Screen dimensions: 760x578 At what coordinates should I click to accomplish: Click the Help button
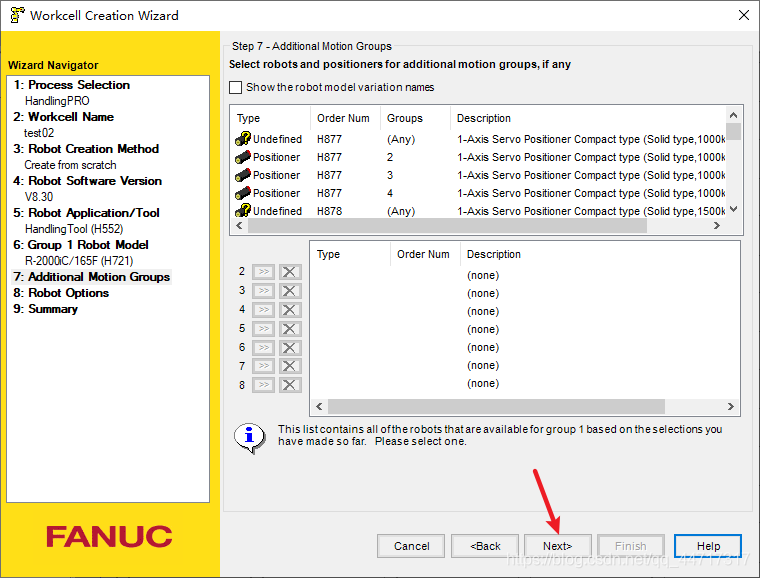[708, 546]
